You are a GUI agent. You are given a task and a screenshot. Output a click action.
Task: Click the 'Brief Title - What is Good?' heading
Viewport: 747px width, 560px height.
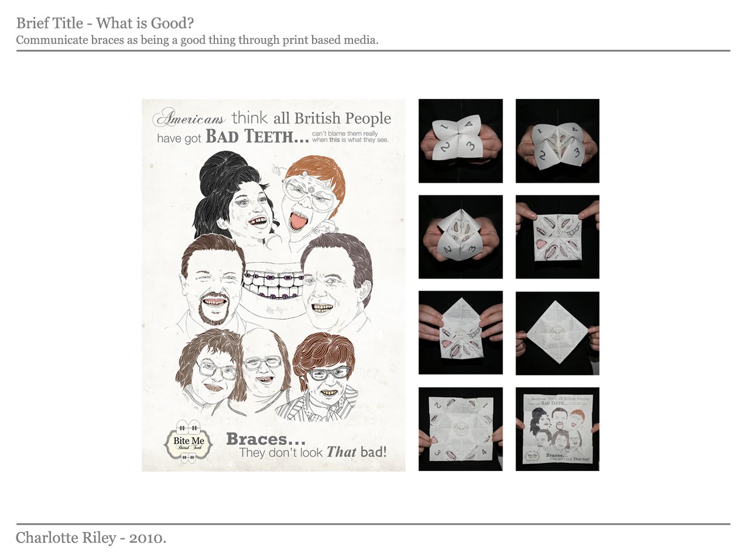(x=105, y=23)
